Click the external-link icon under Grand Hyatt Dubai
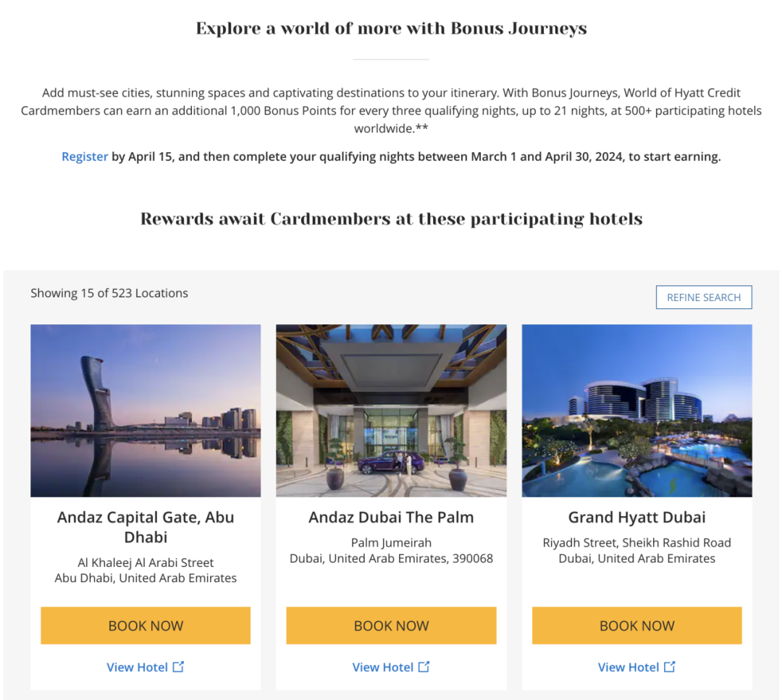This screenshot has width=782, height=700. (x=669, y=667)
